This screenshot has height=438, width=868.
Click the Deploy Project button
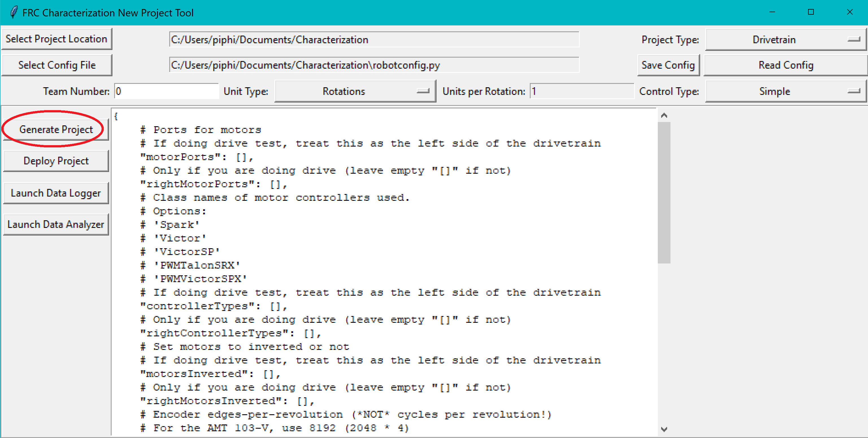[x=56, y=161]
